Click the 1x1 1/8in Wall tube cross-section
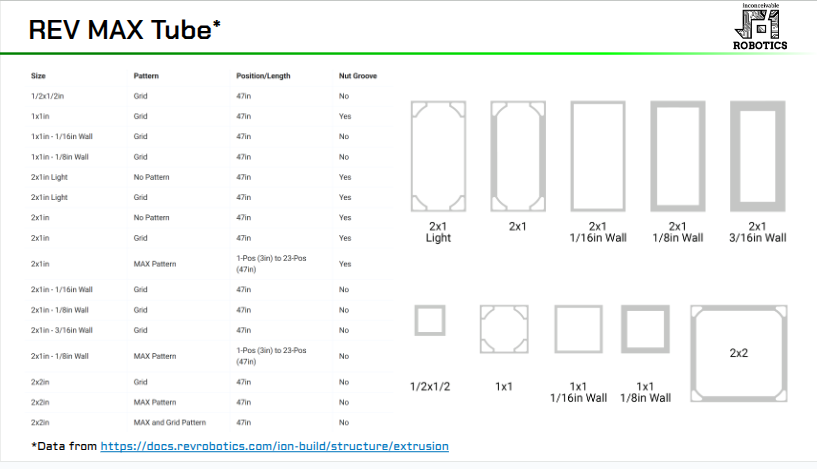Screen dimensions: 817x469 (645, 330)
